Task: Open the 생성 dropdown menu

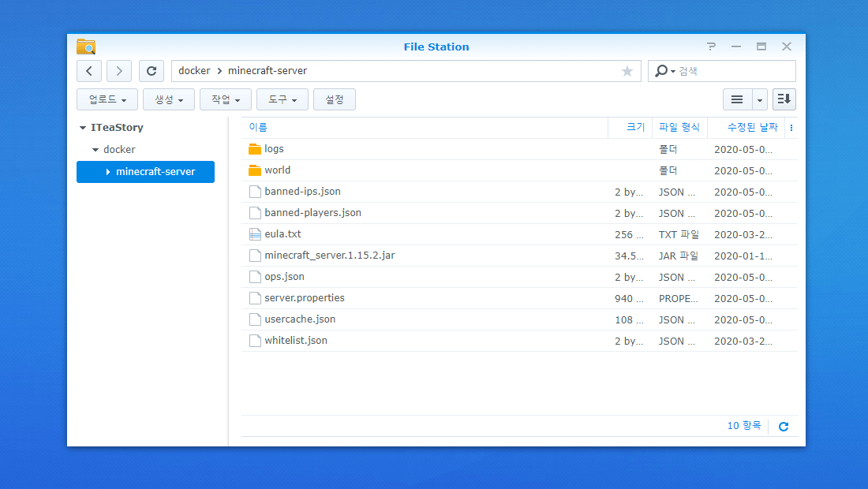Action: pos(169,99)
